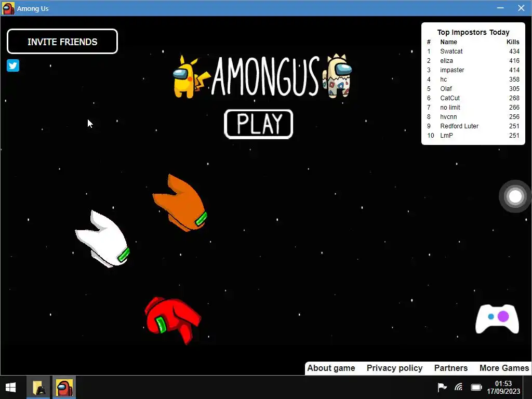Viewport: 532px width, 399px height.
Task: Open the white gamepad controller icon
Action: [497, 319]
